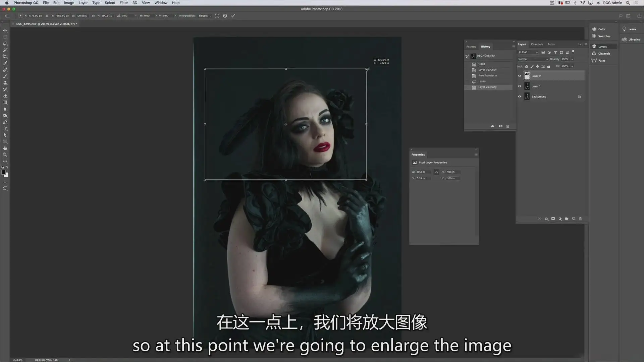The height and width of the screenshot is (362, 644).
Task: Commit the transform with the checkmark
Action: (233, 16)
